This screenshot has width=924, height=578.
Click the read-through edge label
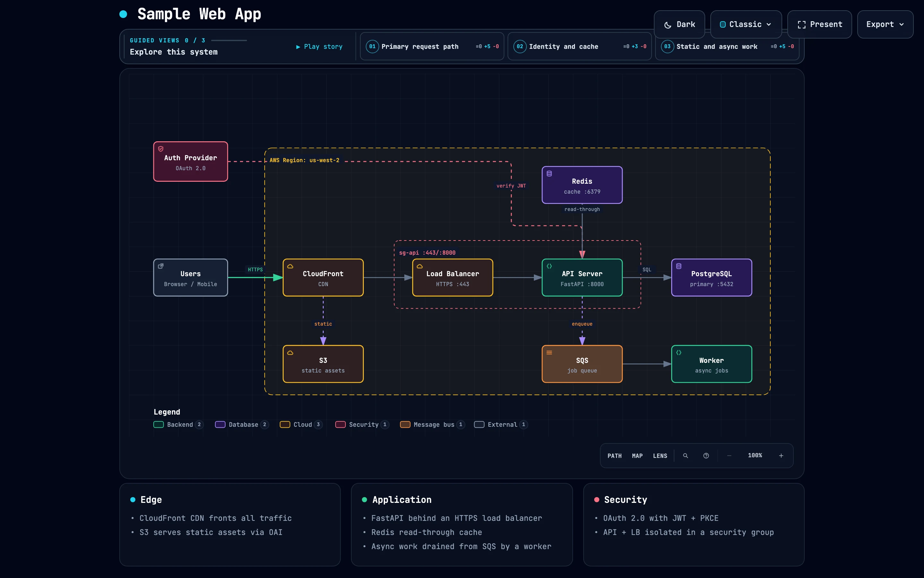pos(582,209)
